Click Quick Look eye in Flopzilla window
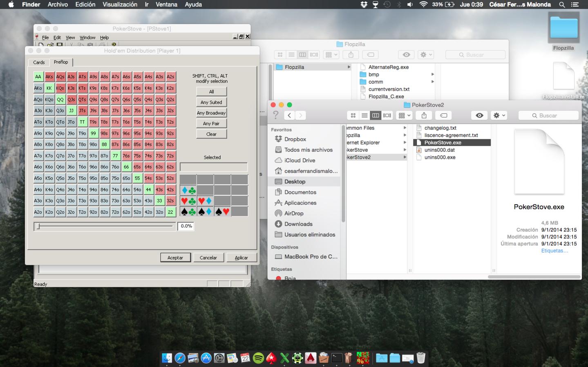Viewport: 588px width, 367px height. [x=406, y=55]
